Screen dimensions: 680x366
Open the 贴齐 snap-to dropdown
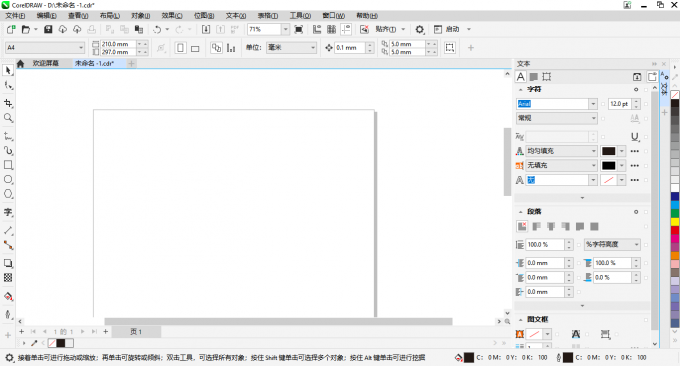(x=403, y=29)
